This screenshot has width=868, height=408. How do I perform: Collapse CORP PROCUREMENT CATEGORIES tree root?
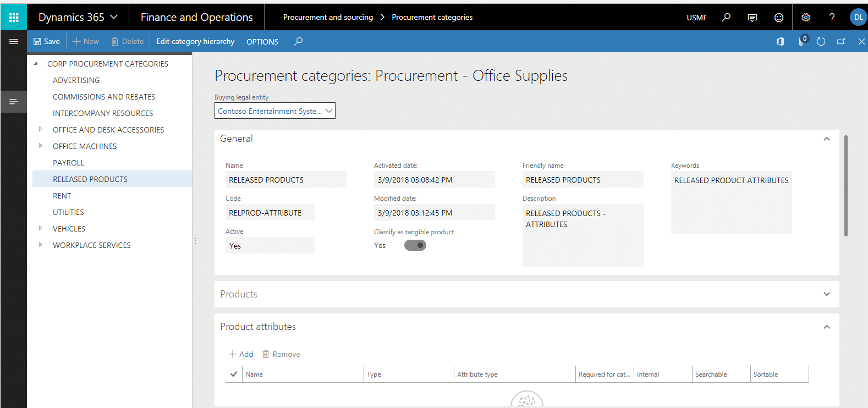point(36,63)
